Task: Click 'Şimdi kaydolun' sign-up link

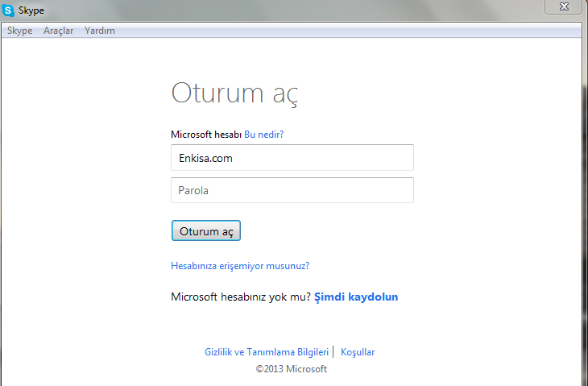Action: (x=356, y=297)
